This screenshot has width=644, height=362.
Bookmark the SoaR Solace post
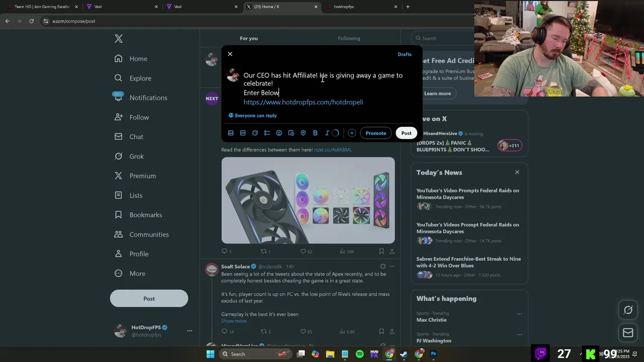pyautogui.click(x=381, y=332)
